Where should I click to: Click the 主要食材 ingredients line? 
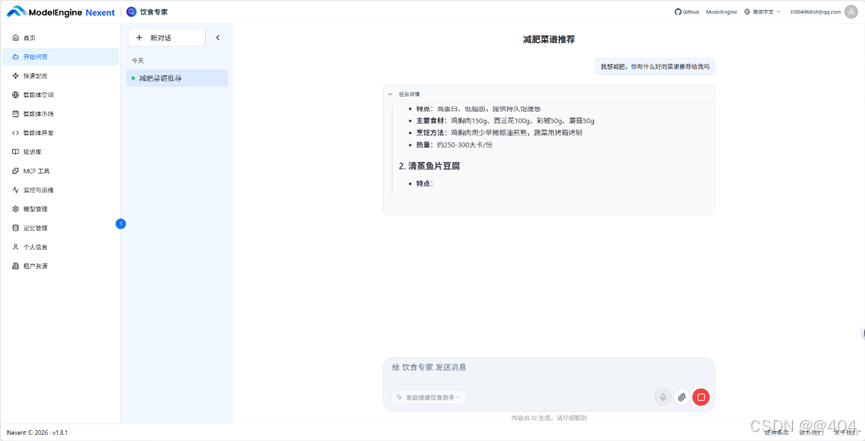point(505,120)
